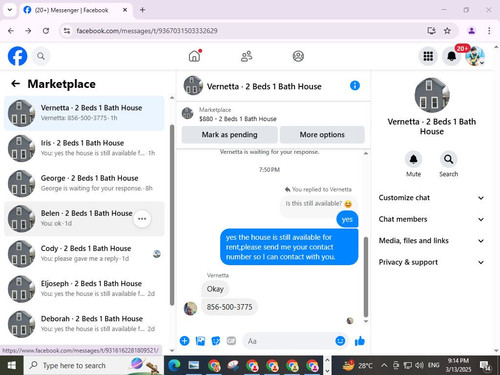Image resolution: width=500 pixels, height=375 pixels.
Task: Open the tab search dropdown arrow
Action: 10,10
